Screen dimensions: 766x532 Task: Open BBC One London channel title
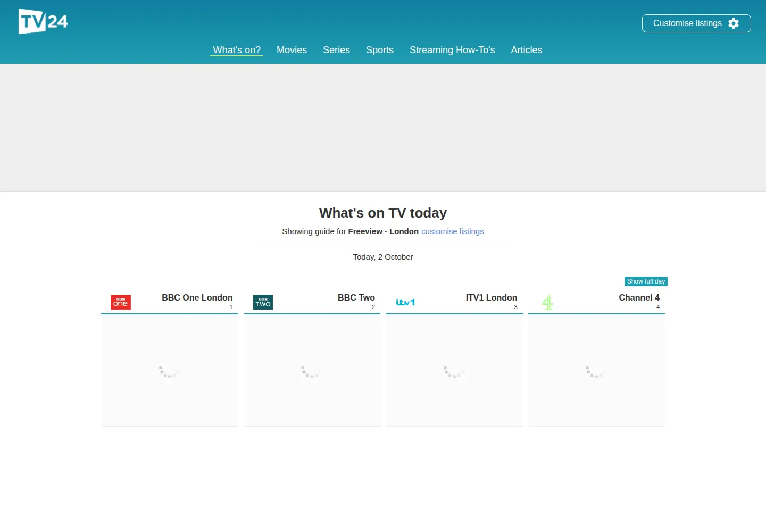197,297
